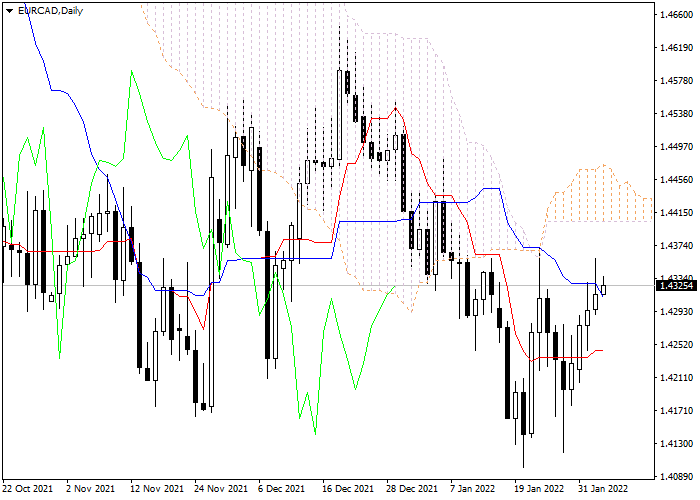The image size is (700, 500).
Task: Select the 6 Dec 2021 date label
Action: pyautogui.click(x=281, y=488)
